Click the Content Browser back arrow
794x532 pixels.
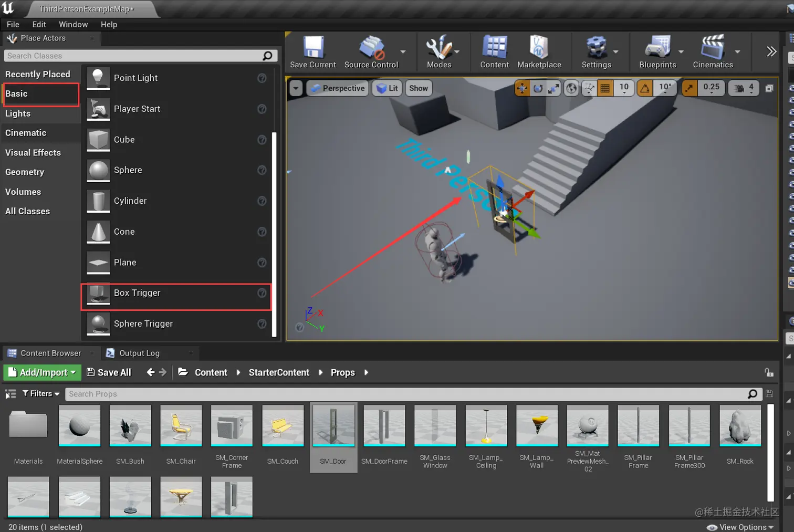click(151, 372)
